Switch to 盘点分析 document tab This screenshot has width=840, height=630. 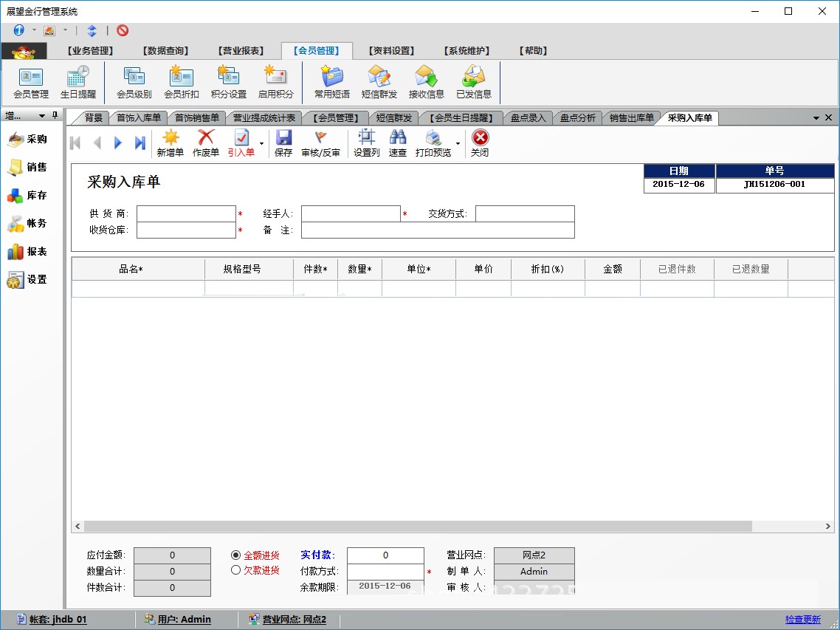click(x=577, y=118)
